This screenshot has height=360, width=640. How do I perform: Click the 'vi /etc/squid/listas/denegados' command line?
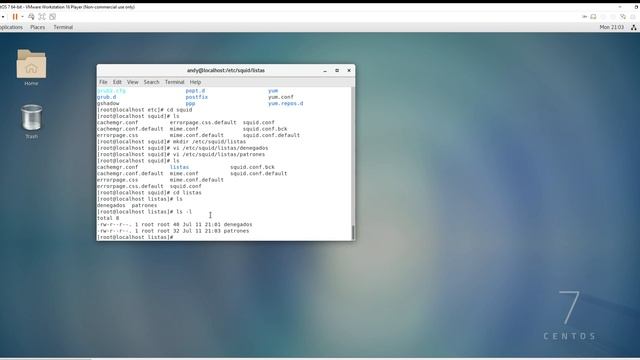pyautogui.click(x=182, y=148)
